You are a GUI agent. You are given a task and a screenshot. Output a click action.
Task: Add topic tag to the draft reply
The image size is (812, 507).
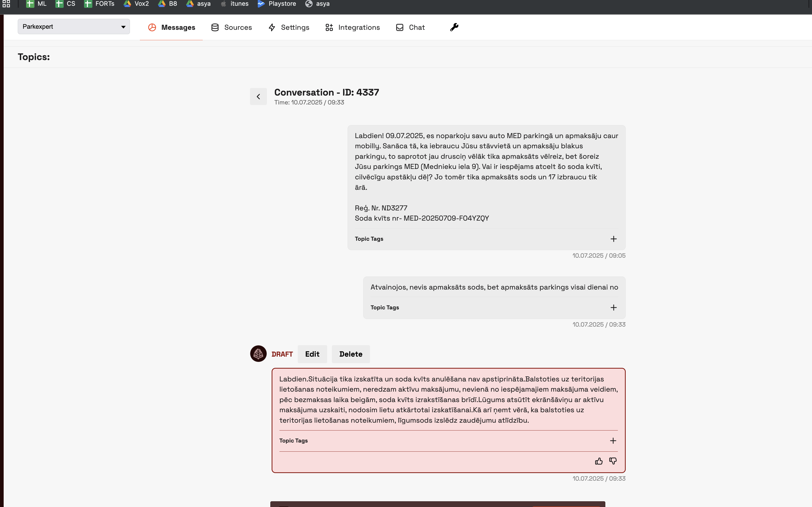click(613, 441)
